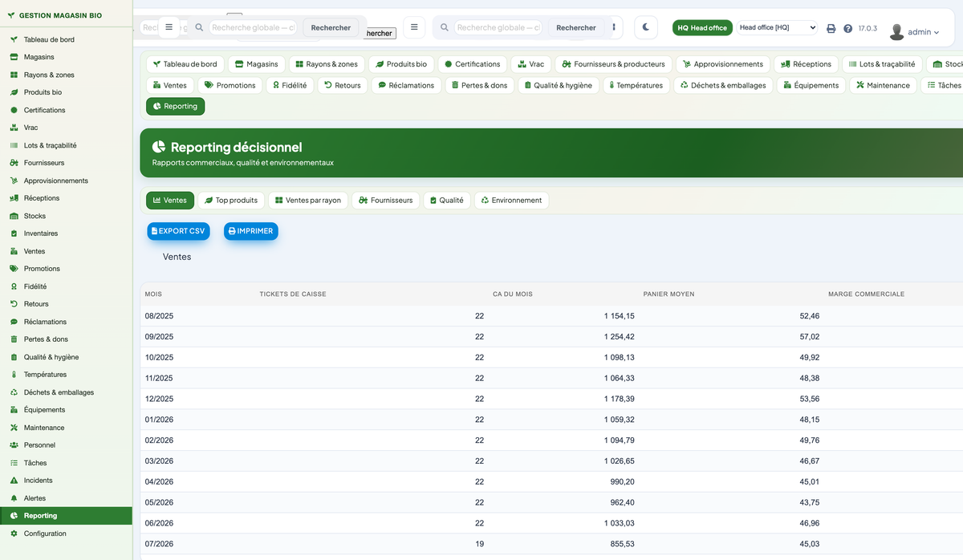Viewport: 963px width, 560px height.
Task: Click the Lots & traçabilité top navigation chip
Action: pos(881,64)
